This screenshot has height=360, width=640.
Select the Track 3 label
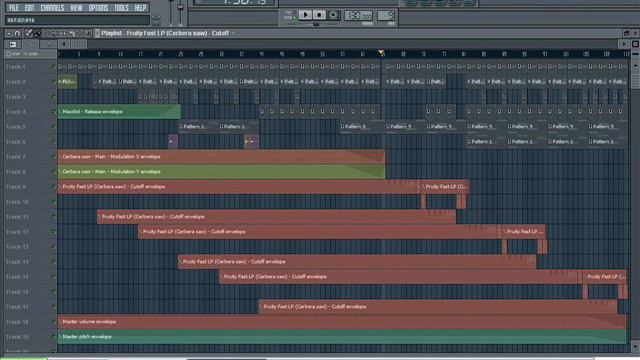[16, 97]
